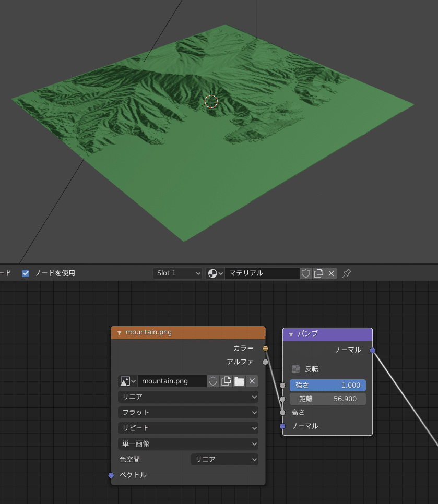Click the X to unlink mountain.png image

click(252, 381)
